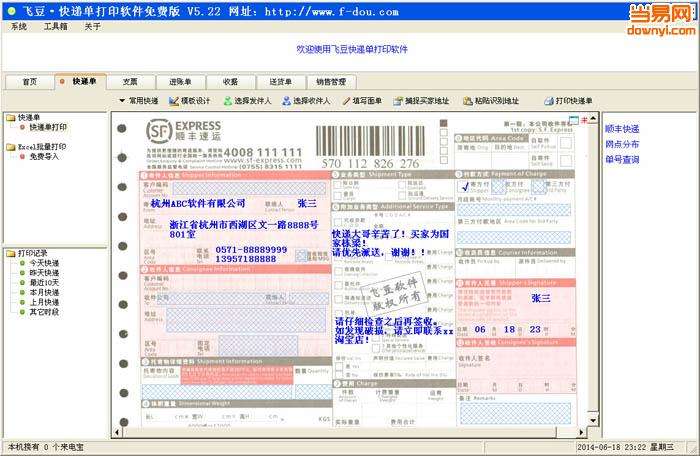Switch to the 进账单 tab
Screen dimensions: 700x456
coord(180,82)
